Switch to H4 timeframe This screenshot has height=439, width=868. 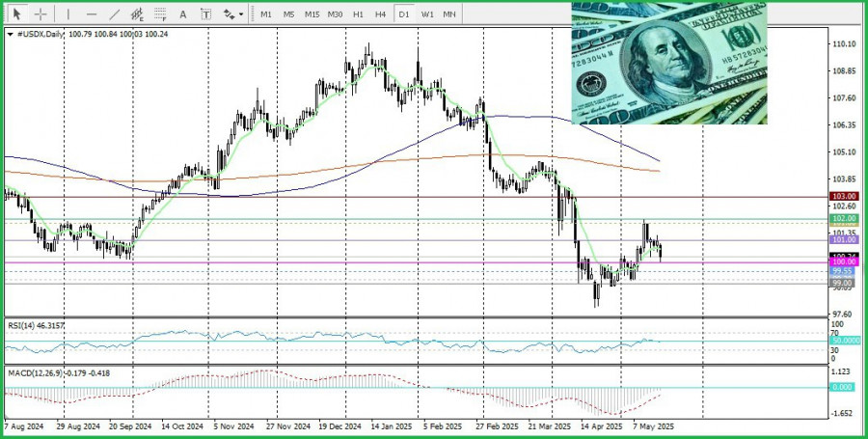coord(380,14)
